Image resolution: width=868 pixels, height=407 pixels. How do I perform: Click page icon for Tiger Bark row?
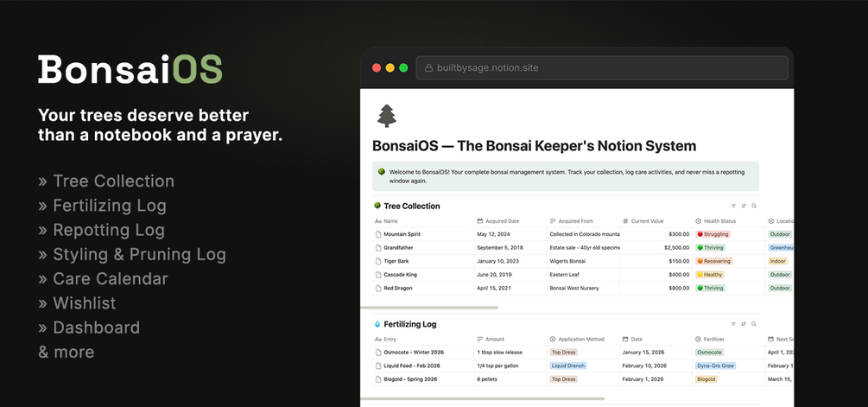pos(378,261)
